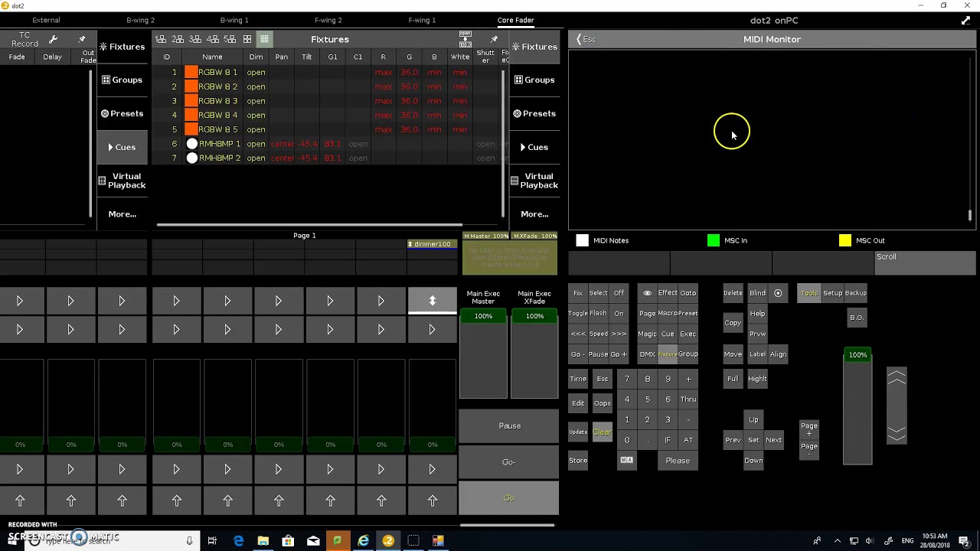
Task: Activate the highlighted sheet view icon in Fixtures
Action: click(264, 39)
